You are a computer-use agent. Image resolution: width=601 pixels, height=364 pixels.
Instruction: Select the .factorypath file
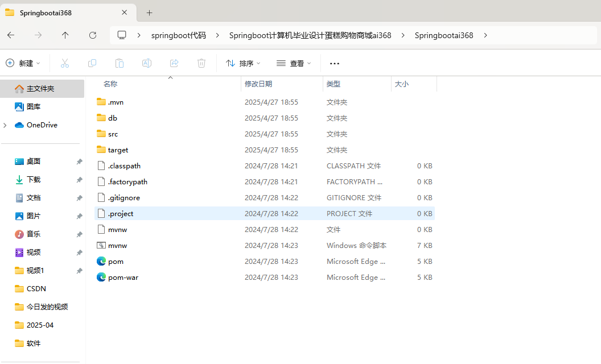(x=265, y=181)
